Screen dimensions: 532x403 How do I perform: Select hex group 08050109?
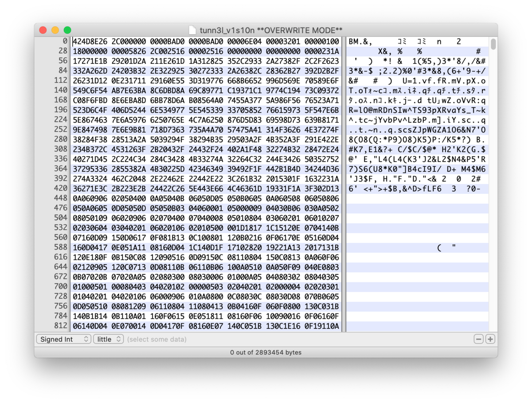point(90,218)
